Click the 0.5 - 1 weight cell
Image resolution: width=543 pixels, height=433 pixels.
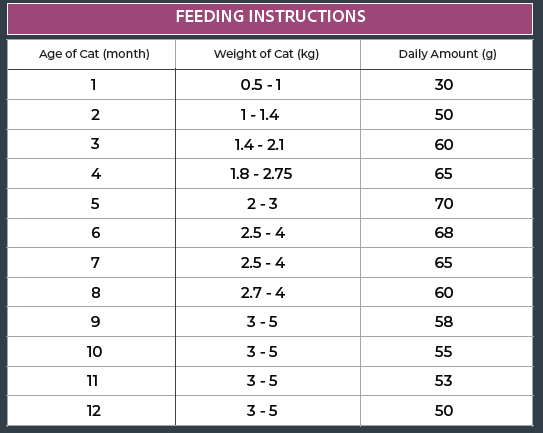pos(268,85)
